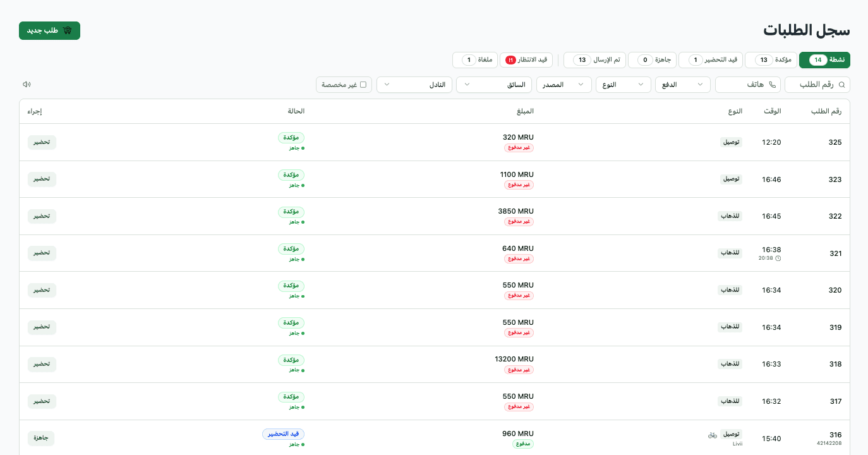Click order number 318

[x=835, y=364]
